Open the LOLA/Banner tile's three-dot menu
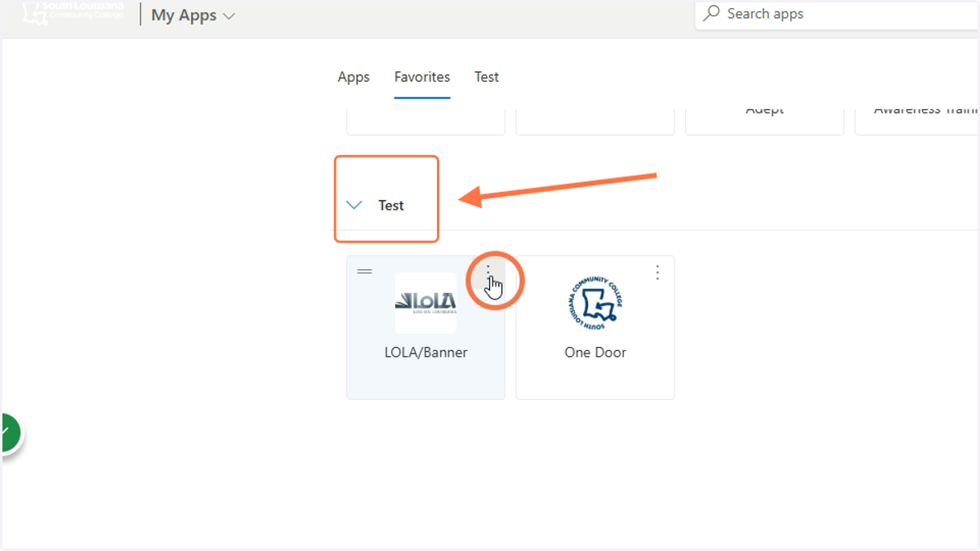This screenshot has width=980, height=551. (488, 273)
